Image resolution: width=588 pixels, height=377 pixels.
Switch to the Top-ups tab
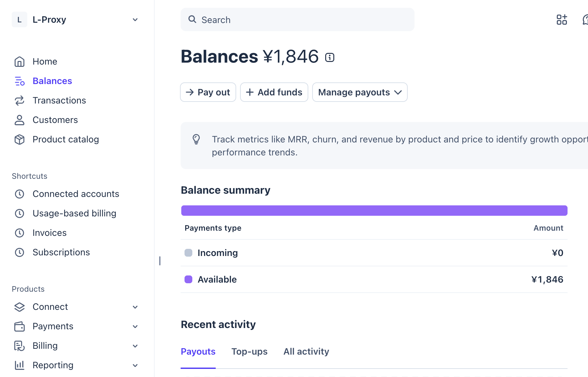click(249, 351)
